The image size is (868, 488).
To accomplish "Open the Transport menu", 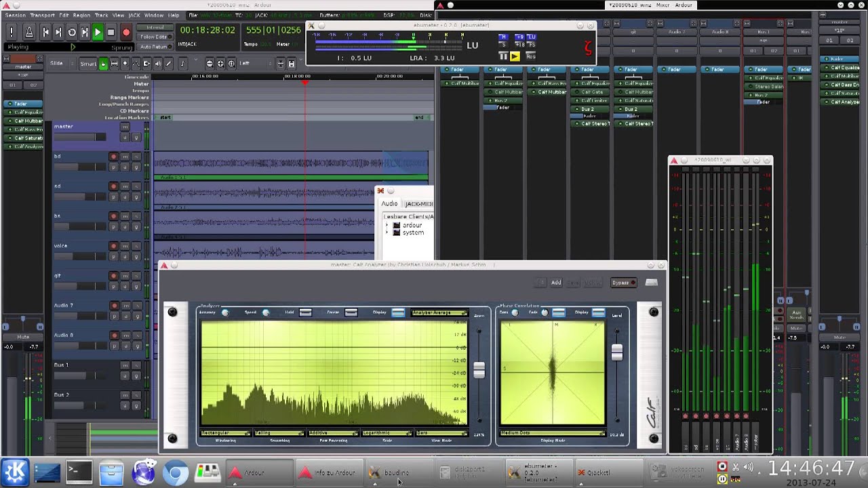I will coord(43,15).
